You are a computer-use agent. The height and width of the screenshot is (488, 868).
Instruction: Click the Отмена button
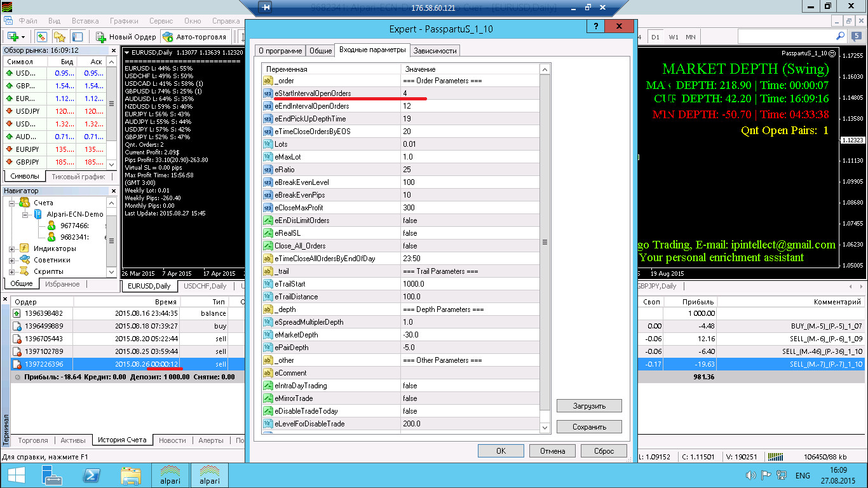click(553, 451)
